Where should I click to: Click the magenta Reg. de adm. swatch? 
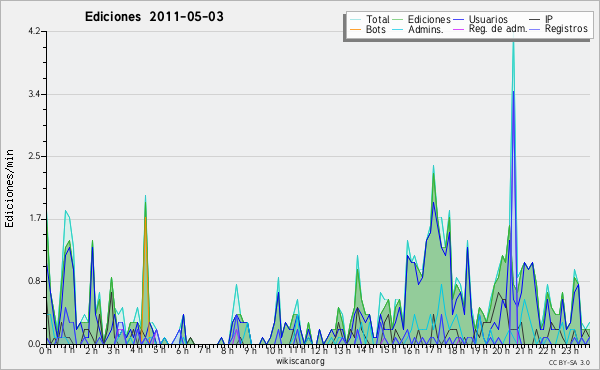458,29
